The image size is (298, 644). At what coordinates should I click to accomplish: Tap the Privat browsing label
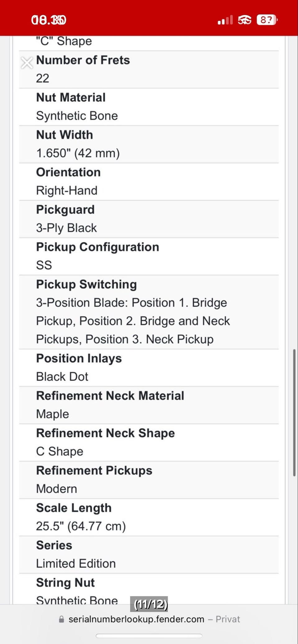(228, 619)
